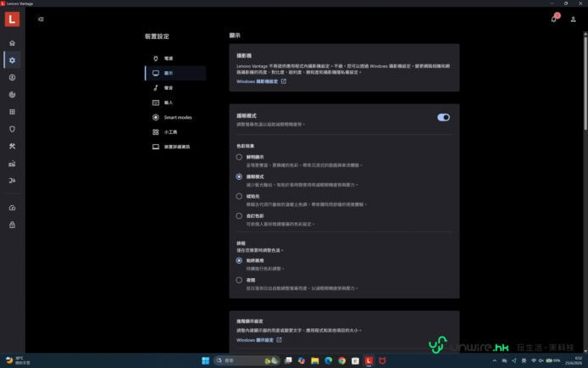This screenshot has height=368, width=588.
Task: Click the padlock icon in left sidebar
Action: (x=12, y=225)
